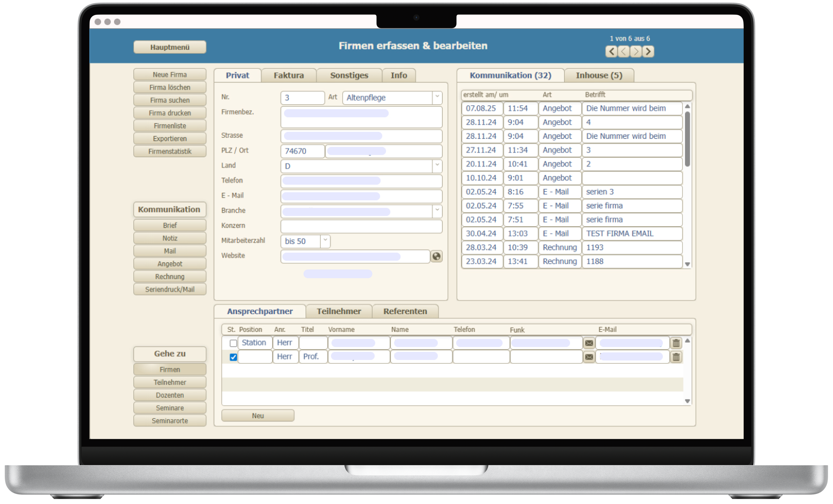
Task: Open Seriendruck/Mail
Action: (170, 290)
